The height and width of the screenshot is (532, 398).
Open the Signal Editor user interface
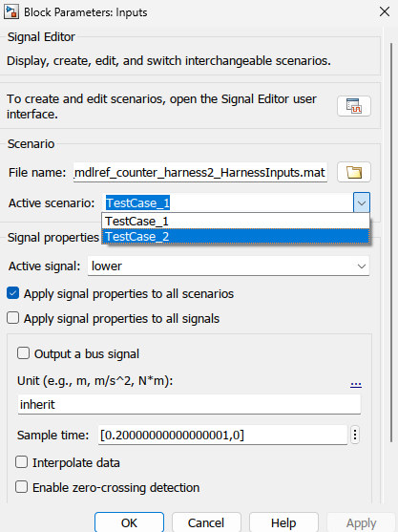pos(354,106)
